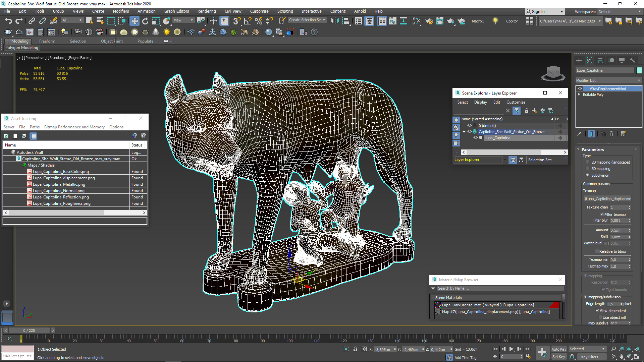Click the Link objects icon

click(32, 21)
